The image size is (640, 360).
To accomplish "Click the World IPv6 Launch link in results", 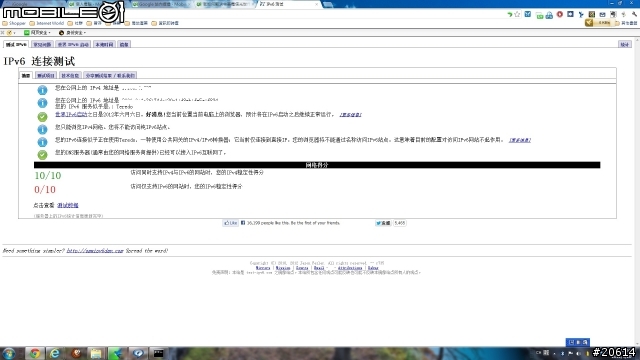I will coord(71,115).
